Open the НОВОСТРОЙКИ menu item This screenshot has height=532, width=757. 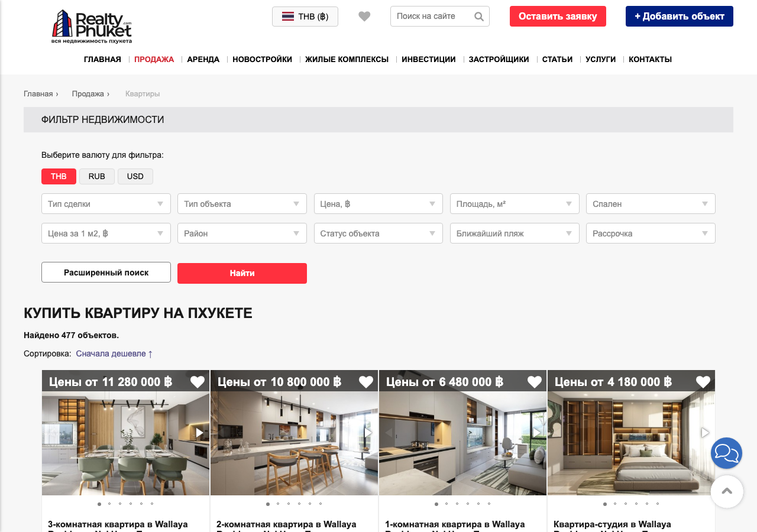tap(262, 60)
